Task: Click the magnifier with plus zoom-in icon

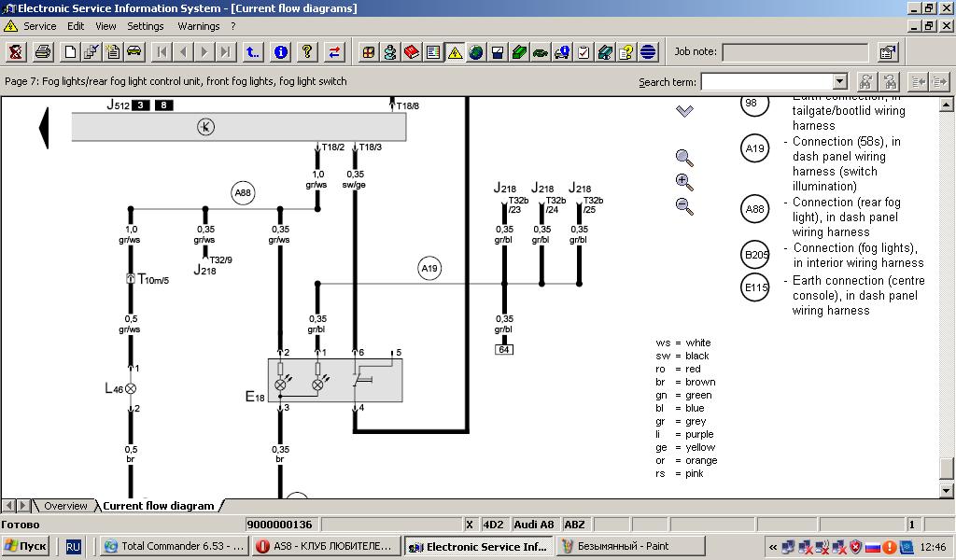Action: pos(684,182)
